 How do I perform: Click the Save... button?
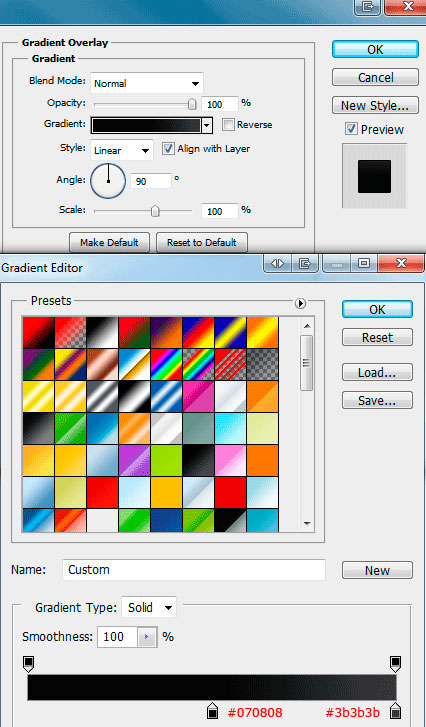377,400
